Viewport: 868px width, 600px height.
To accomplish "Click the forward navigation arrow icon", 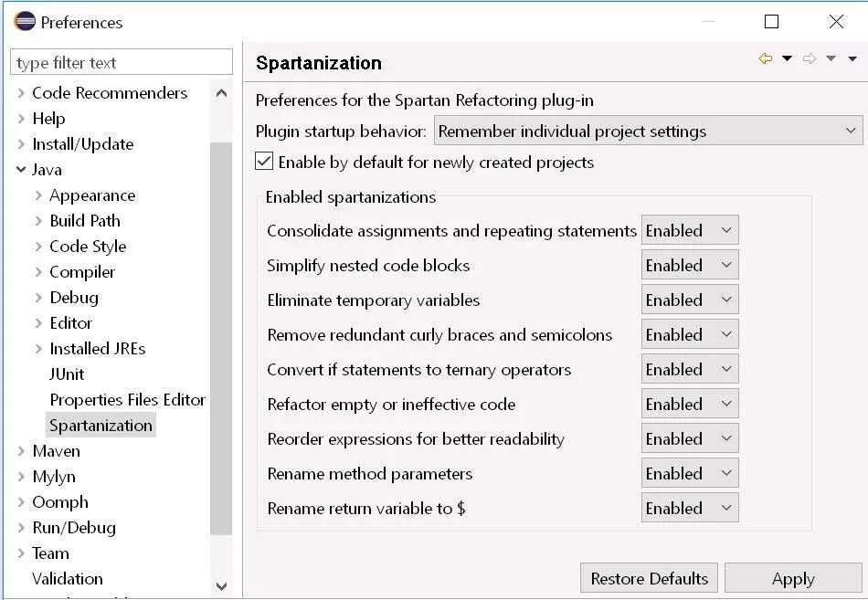I will 809,59.
